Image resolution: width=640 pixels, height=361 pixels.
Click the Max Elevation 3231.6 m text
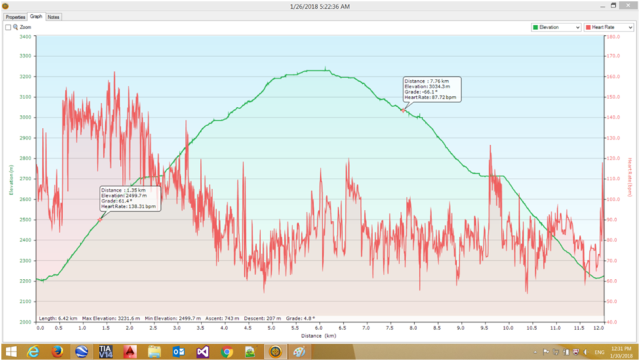tap(111, 318)
